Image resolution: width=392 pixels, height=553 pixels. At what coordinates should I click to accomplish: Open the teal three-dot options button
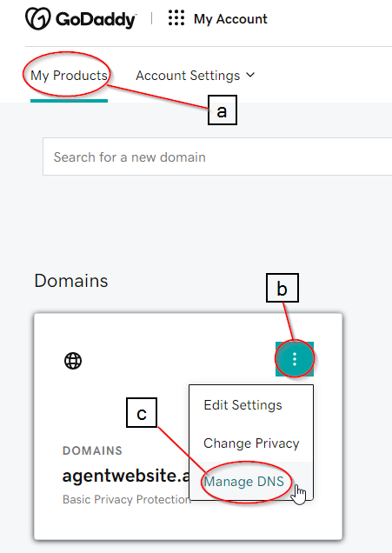click(x=295, y=359)
